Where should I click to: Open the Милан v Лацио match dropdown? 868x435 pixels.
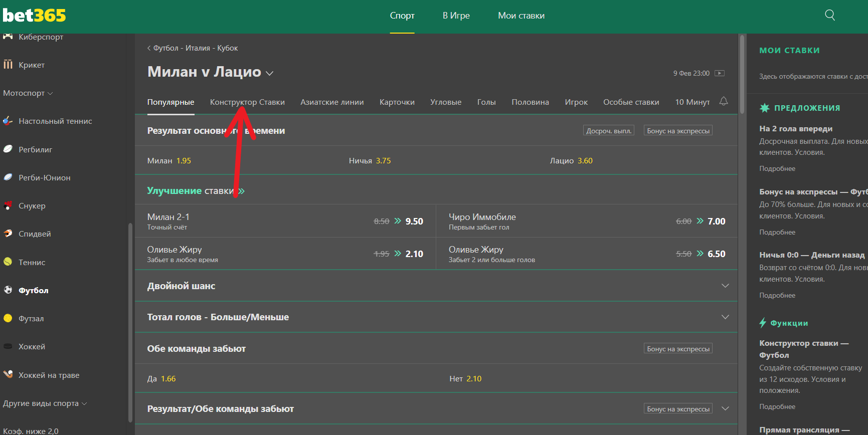(x=269, y=73)
